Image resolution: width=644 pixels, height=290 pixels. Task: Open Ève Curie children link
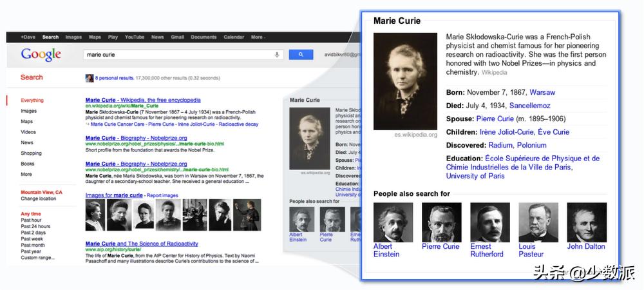pyautogui.click(x=553, y=132)
